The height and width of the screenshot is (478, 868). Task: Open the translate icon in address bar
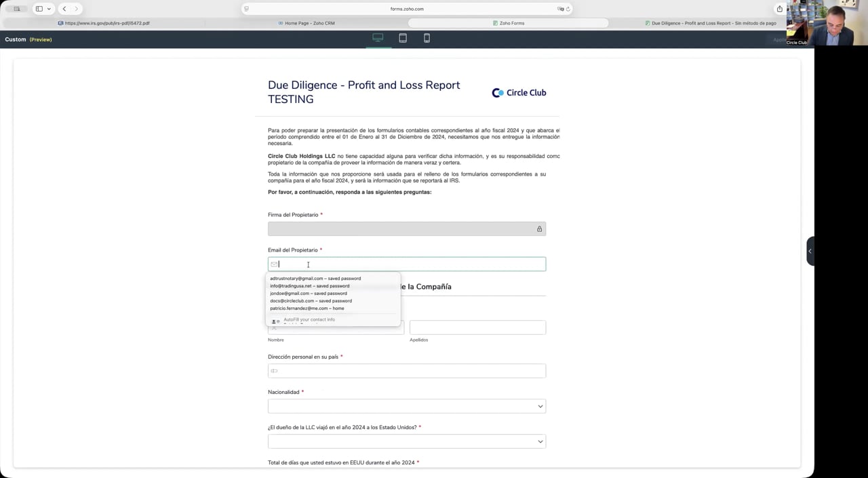click(560, 9)
